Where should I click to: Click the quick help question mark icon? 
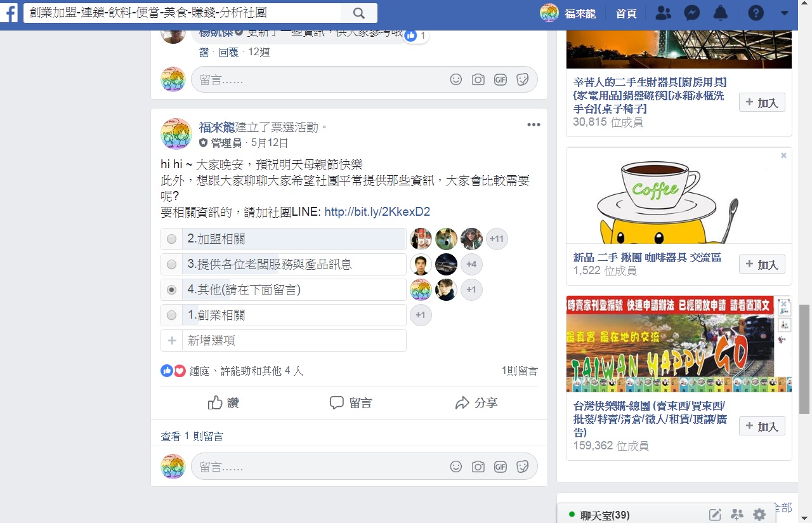[756, 13]
